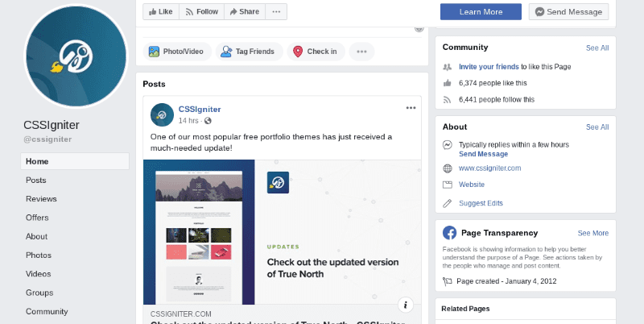644x324 pixels.
Task: Click the Follow page button
Action: [x=201, y=11]
